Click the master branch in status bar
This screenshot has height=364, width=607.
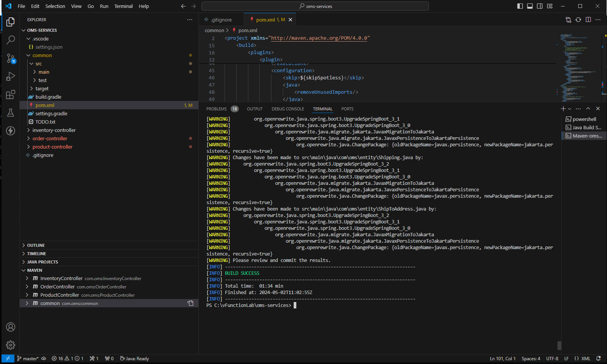[x=28, y=358]
